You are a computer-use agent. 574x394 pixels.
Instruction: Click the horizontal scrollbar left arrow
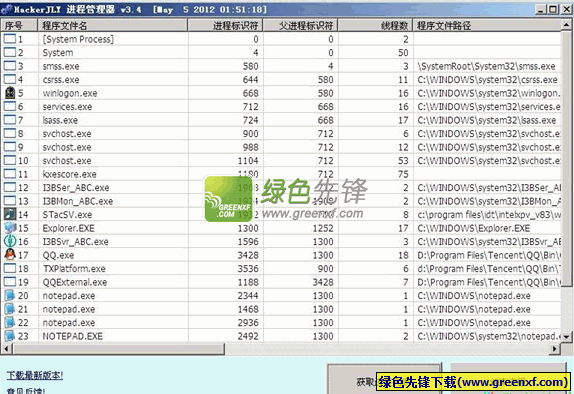click(x=6, y=349)
